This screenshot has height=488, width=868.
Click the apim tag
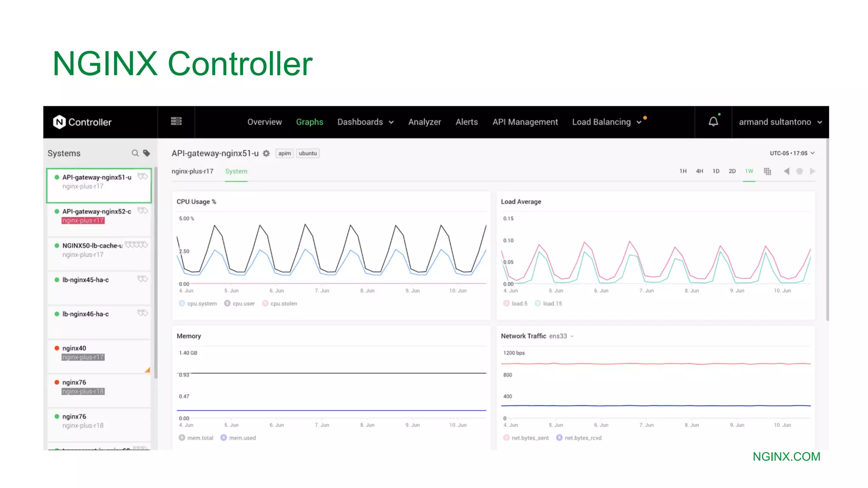coord(284,153)
